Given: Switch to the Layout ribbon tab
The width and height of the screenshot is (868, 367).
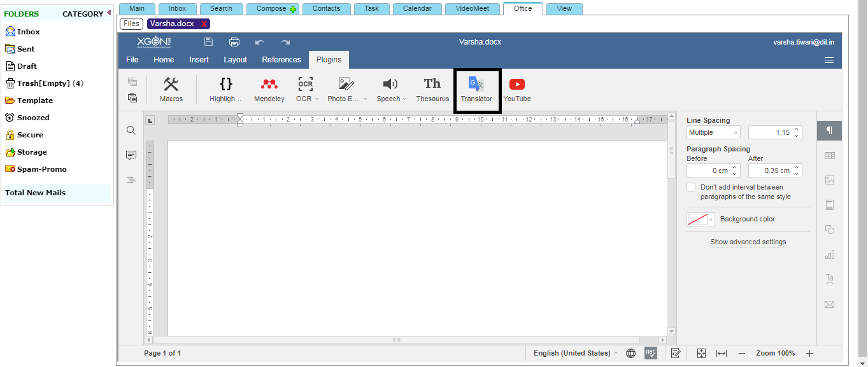Looking at the screenshot, I should pyautogui.click(x=235, y=60).
